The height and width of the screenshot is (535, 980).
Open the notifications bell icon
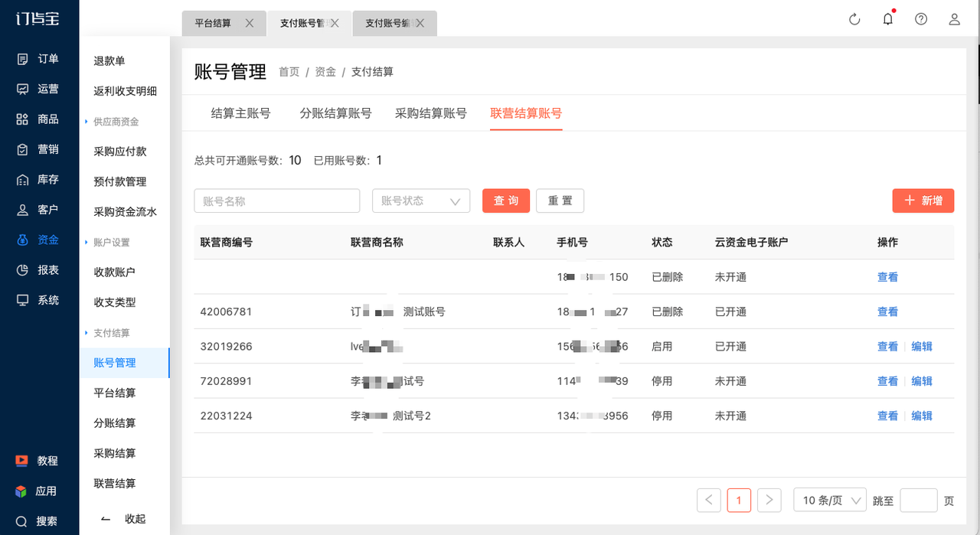888,19
